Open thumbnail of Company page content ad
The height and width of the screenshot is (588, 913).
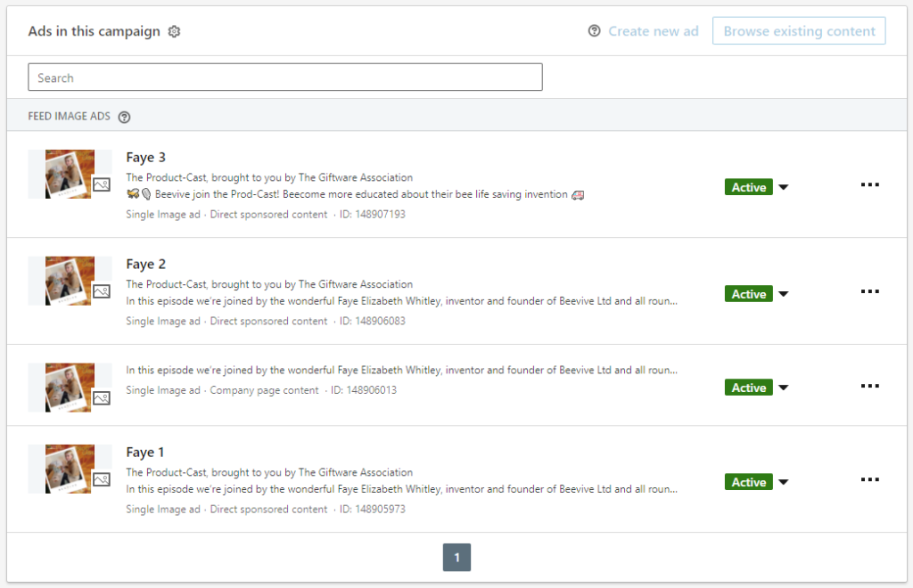coord(70,388)
